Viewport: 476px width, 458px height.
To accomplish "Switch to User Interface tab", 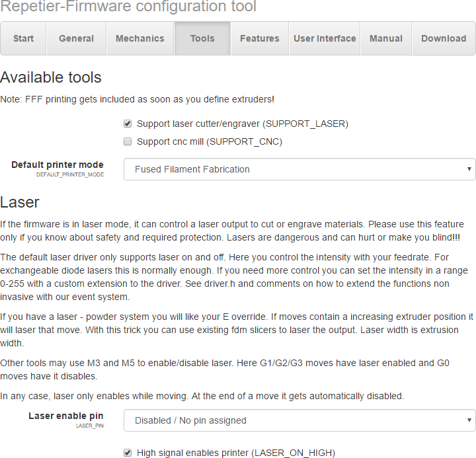I will point(325,38).
